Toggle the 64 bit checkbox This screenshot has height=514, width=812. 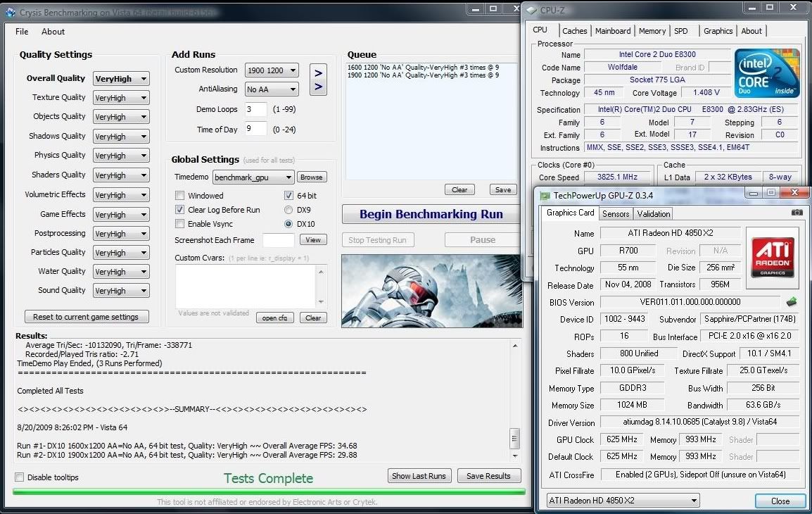click(288, 195)
